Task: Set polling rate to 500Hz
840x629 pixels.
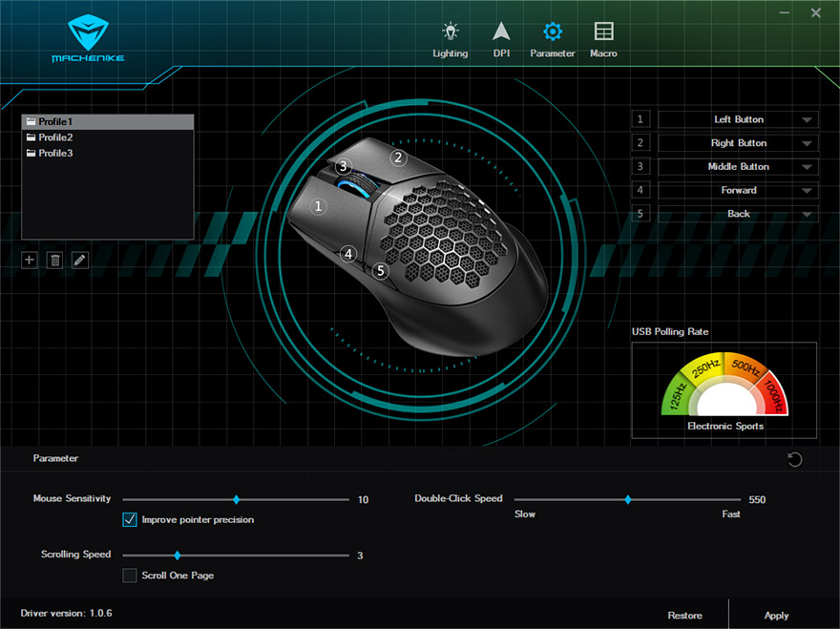Action: coord(745,367)
